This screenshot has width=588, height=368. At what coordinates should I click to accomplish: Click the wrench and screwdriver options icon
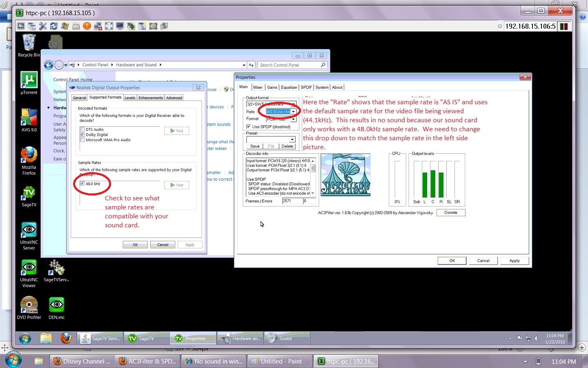43,26
